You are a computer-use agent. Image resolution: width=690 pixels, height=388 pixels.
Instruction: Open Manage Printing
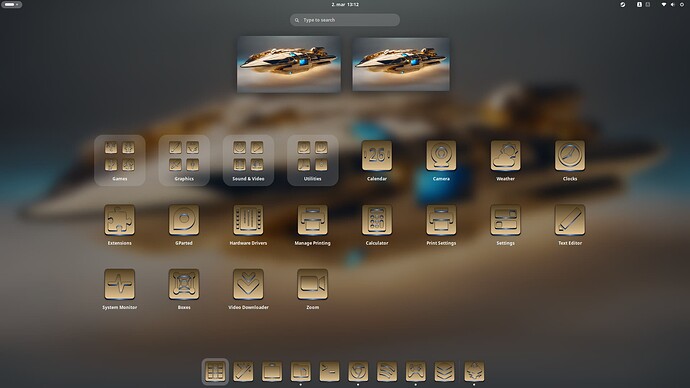[x=312, y=224]
